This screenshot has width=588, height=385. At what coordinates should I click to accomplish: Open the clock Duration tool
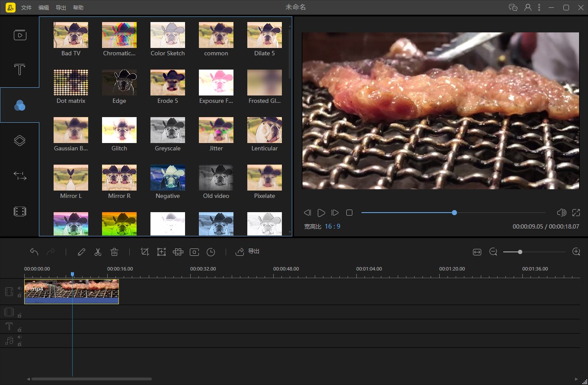point(211,252)
